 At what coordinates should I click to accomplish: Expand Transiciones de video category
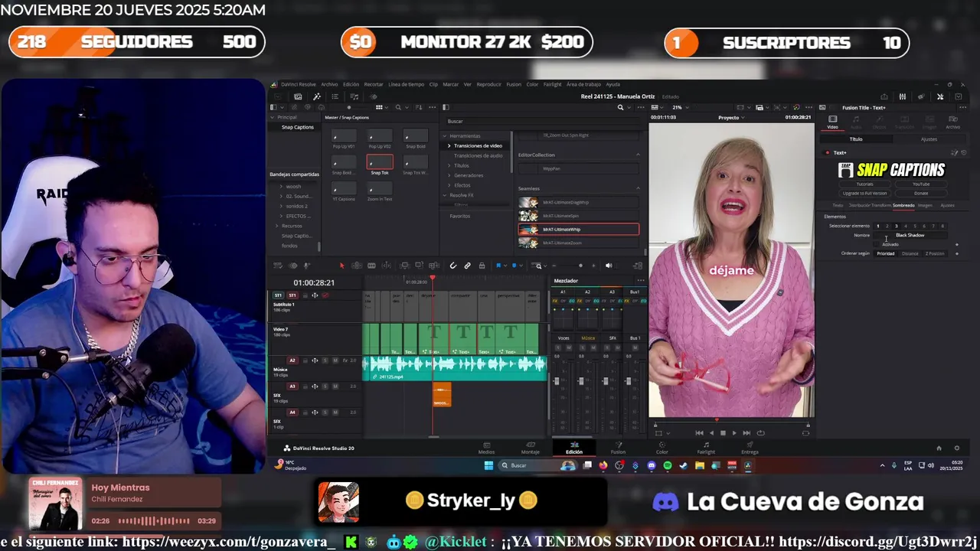(x=449, y=145)
